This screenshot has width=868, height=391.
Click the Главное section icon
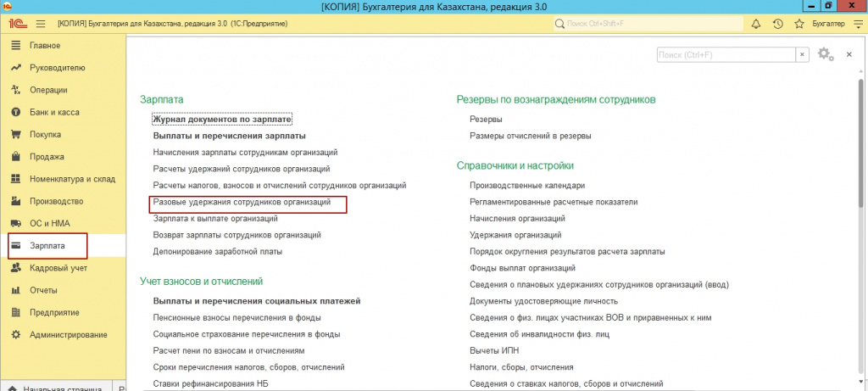tap(16, 46)
